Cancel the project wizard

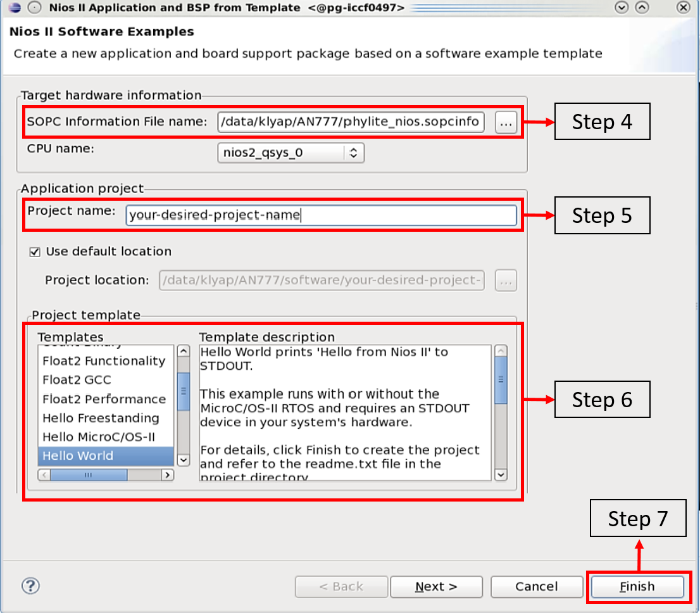click(x=536, y=586)
